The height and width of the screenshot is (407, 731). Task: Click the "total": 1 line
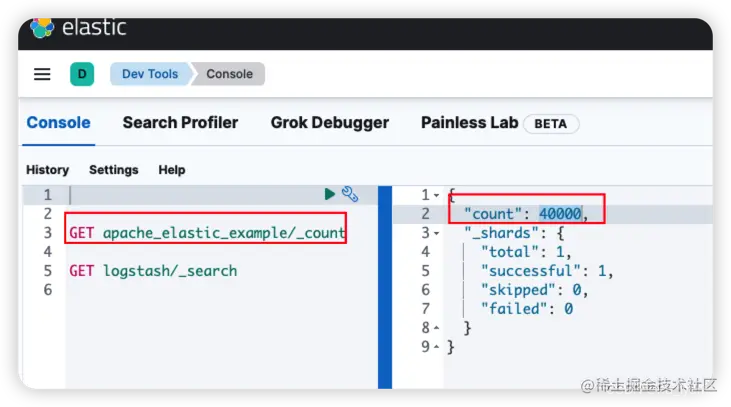(x=526, y=252)
